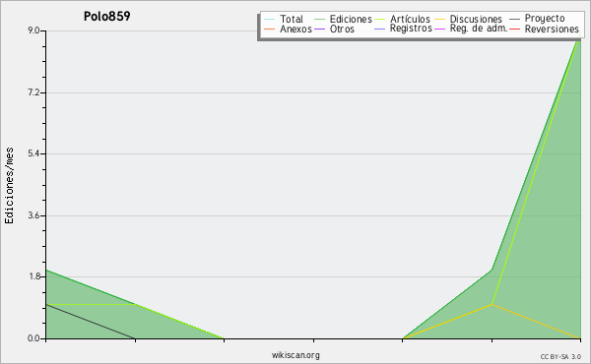Click the 9.0 y-axis value
Image resolution: width=591 pixels, height=364 pixels.
(x=33, y=30)
